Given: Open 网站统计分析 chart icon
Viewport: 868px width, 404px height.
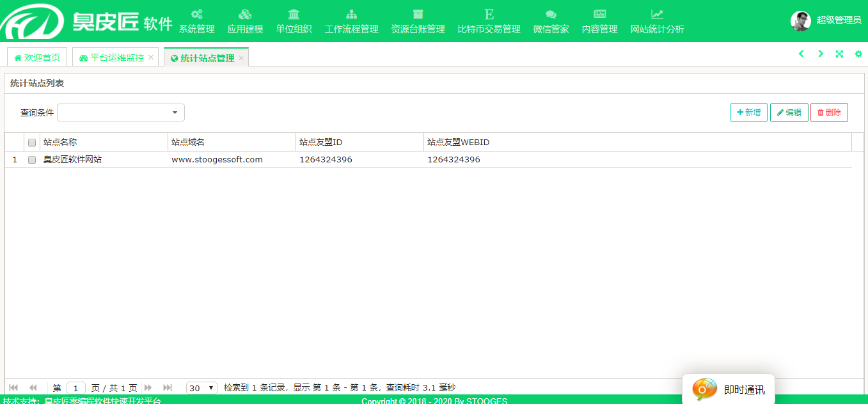Looking at the screenshot, I should tap(657, 14).
